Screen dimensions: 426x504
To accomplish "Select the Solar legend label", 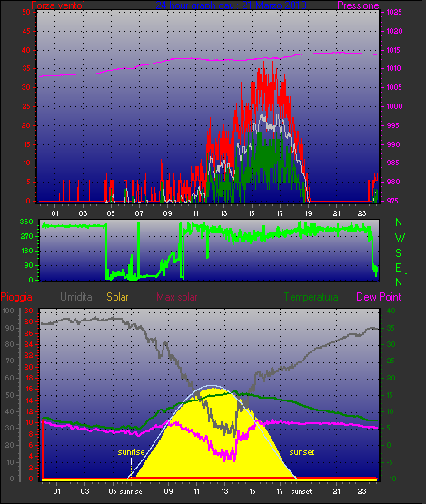I will coord(117,297).
